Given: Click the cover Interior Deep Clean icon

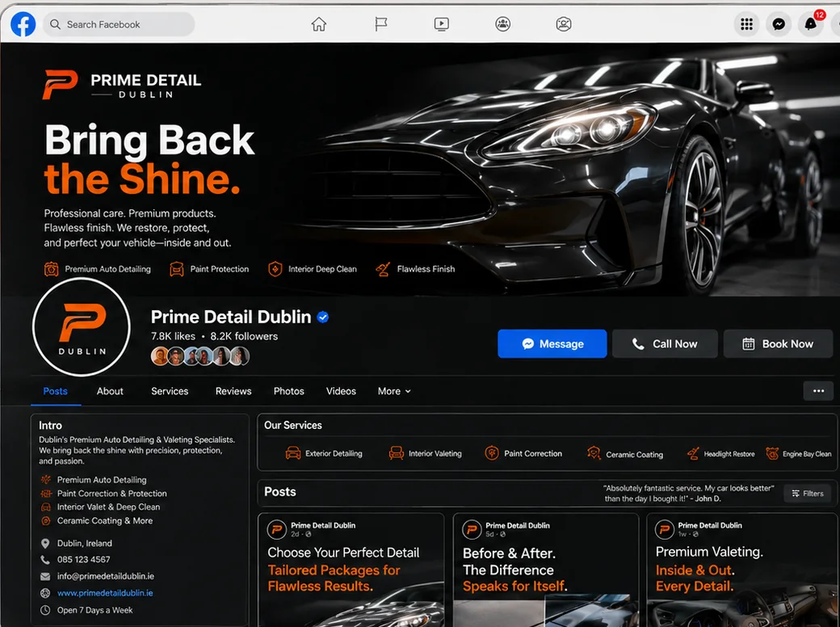Looking at the screenshot, I should pos(275,269).
